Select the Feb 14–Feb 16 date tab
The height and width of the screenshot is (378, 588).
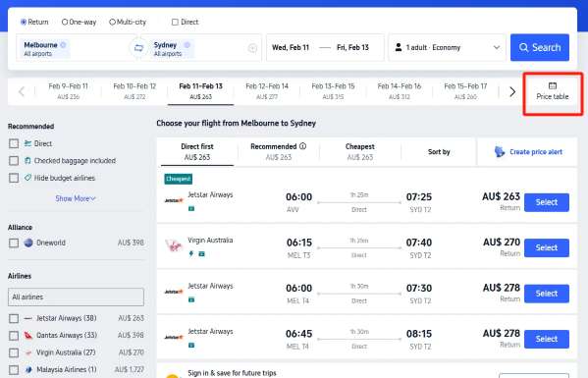(400, 91)
